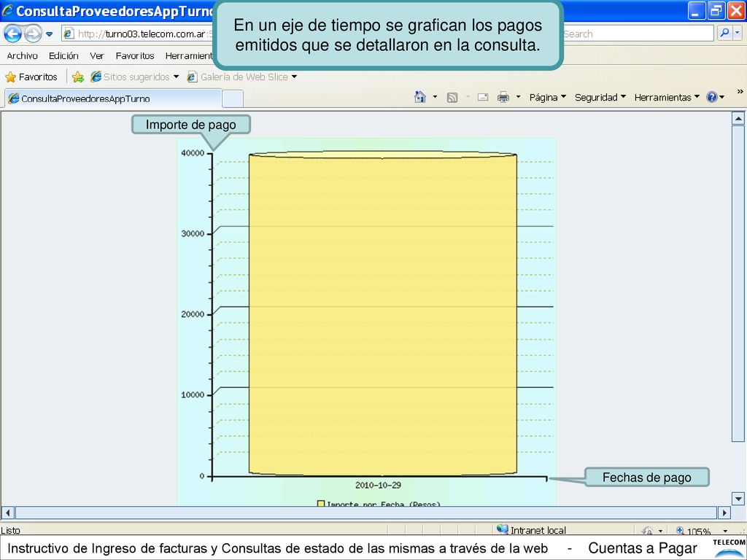Click the Help question mark icon
The height and width of the screenshot is (560, 747).
[x=712, y=97]
